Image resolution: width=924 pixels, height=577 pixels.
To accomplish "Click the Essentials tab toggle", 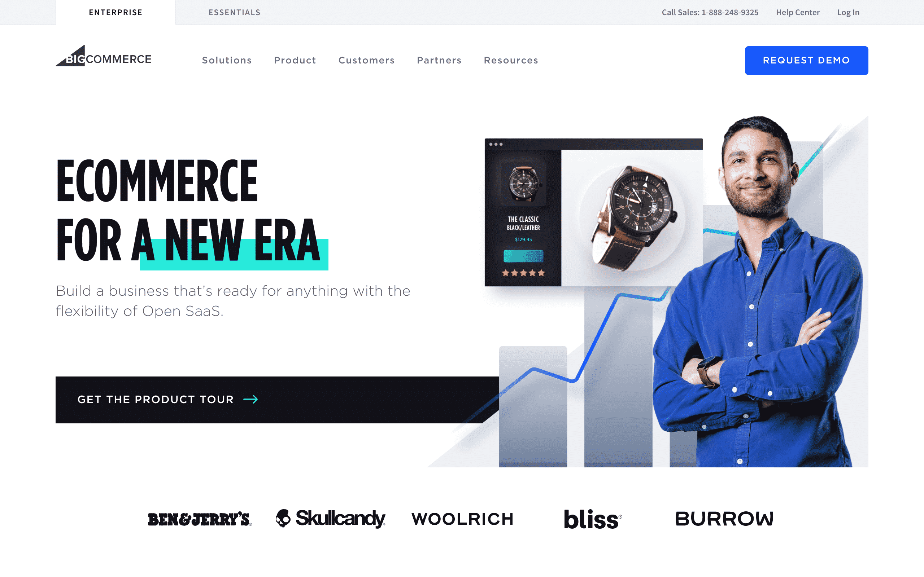I will coord(234,13).
